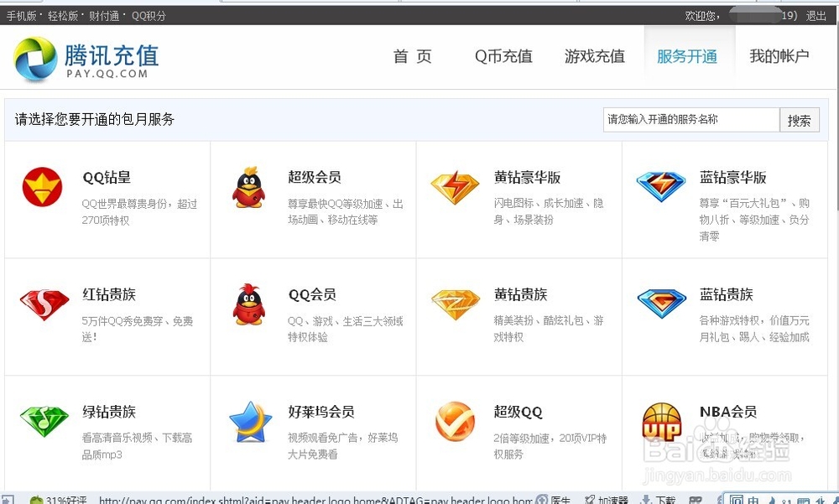Click text 视频观看免广告

click(323, 438)
